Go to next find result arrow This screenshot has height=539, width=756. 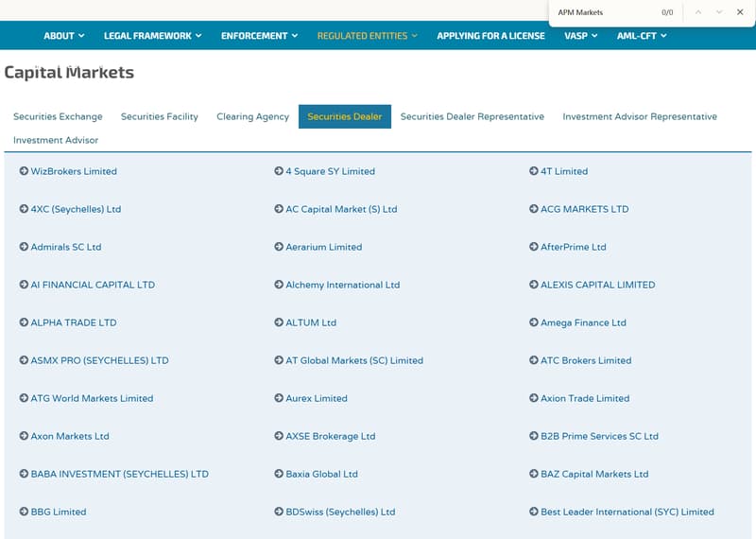[x=719, y=12]
